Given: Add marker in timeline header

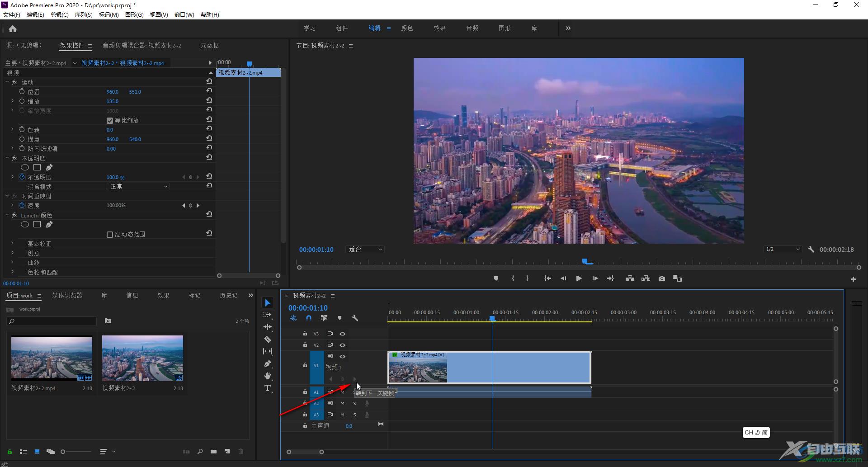Looking at the screenshot, I should click(x=340, y=318).
